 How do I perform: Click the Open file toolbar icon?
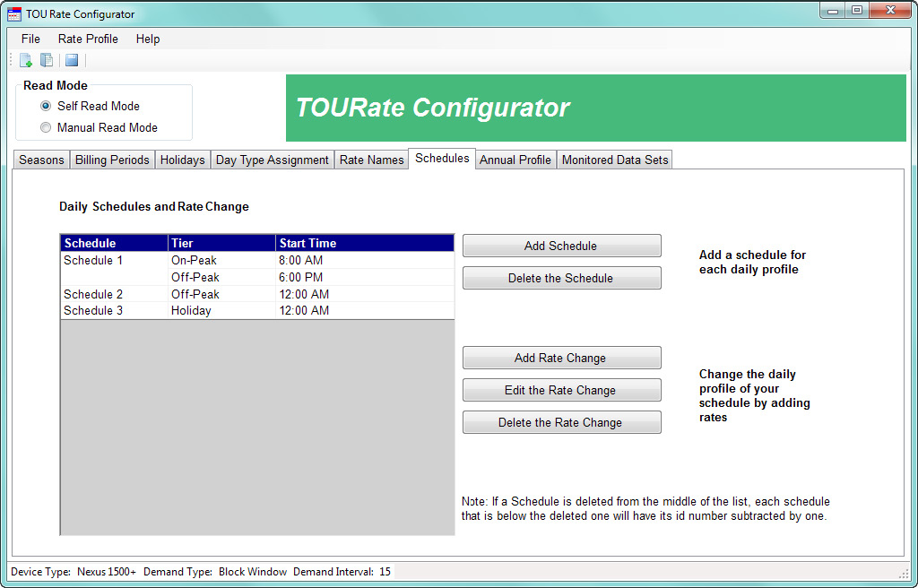pos(47,60)
